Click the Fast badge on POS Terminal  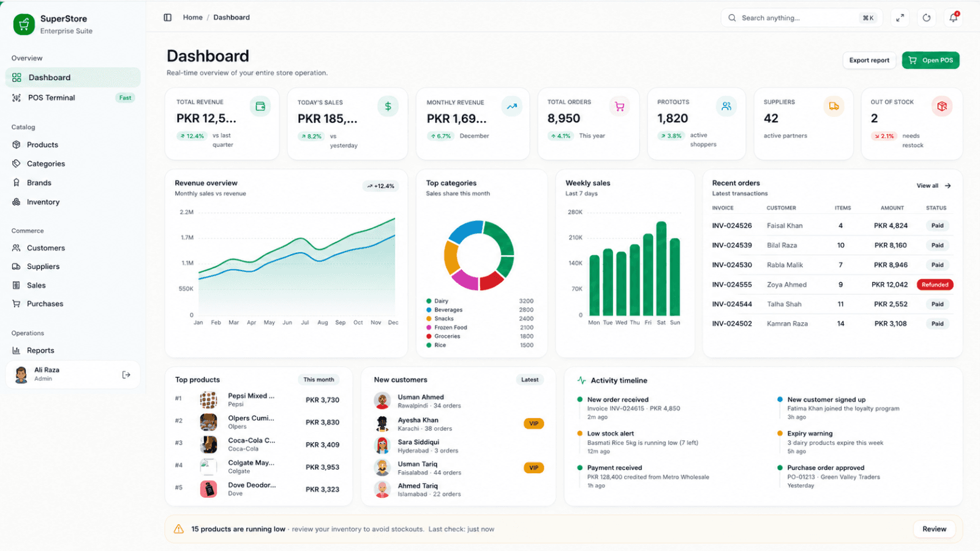pyautogui.click(x=125, y=98)
